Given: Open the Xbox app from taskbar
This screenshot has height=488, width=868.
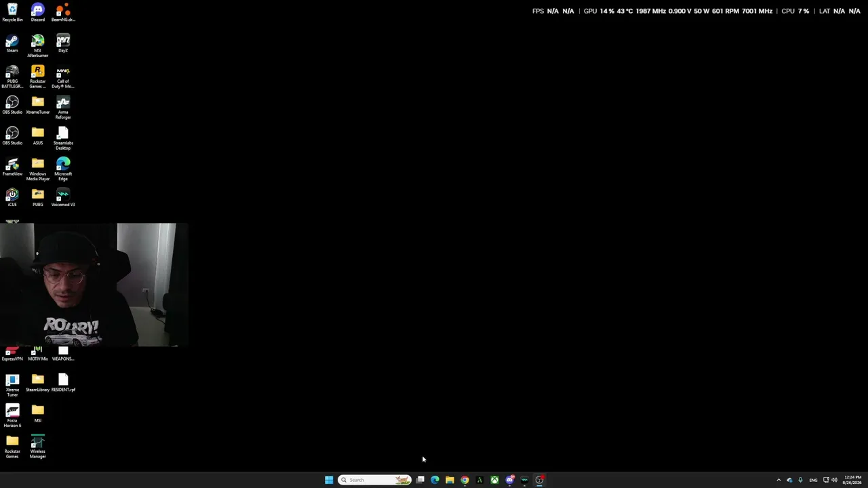Looking at the screenshot, I should pyautogui.click(x=494, y=480).
